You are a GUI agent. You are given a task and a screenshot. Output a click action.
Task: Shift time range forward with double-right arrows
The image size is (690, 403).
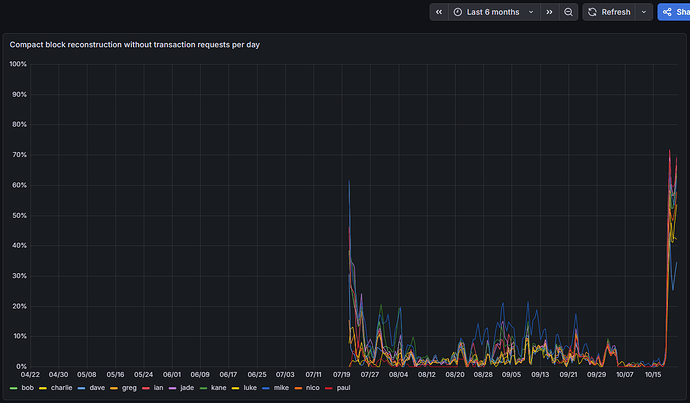[549, 12]
